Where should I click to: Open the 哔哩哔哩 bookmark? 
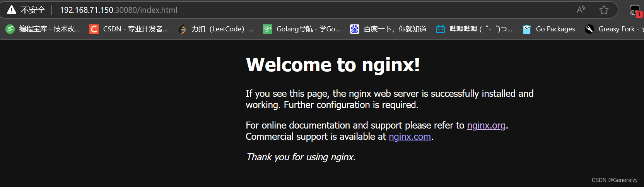pos(474,29)
